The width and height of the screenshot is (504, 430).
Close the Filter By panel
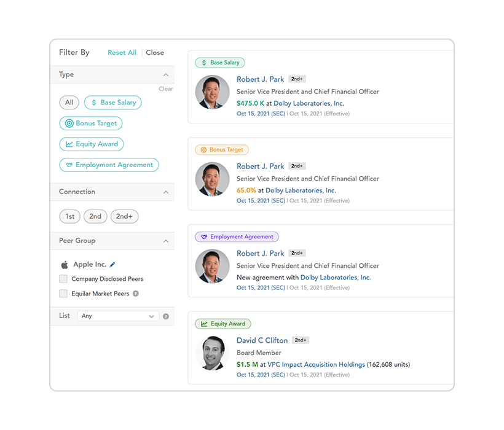[x=155, y=53]
